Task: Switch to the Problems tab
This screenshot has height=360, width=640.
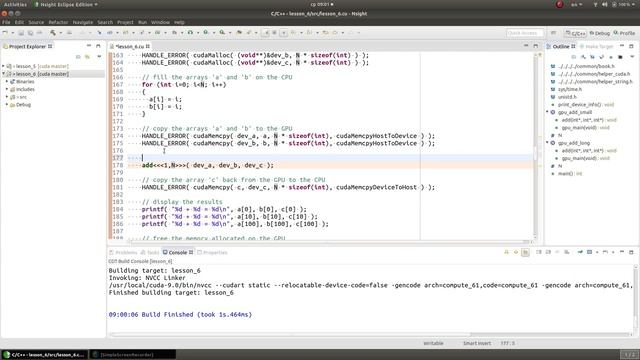Action: coord(123,253)
